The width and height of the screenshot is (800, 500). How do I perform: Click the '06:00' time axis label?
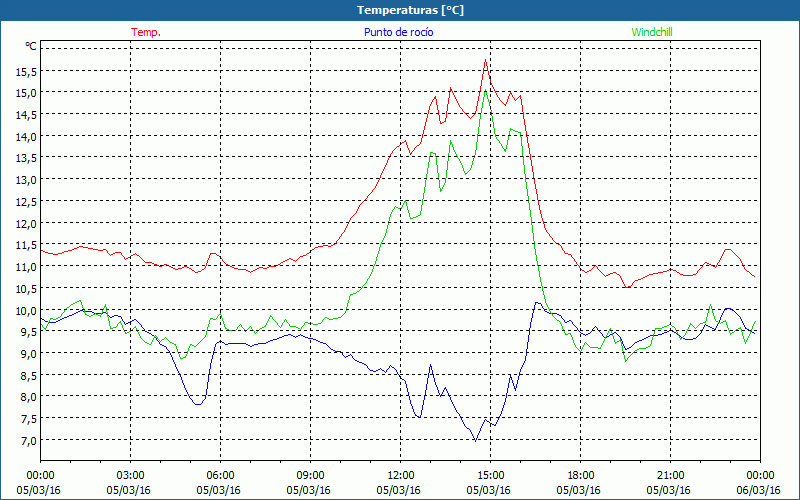click(220, 476)
